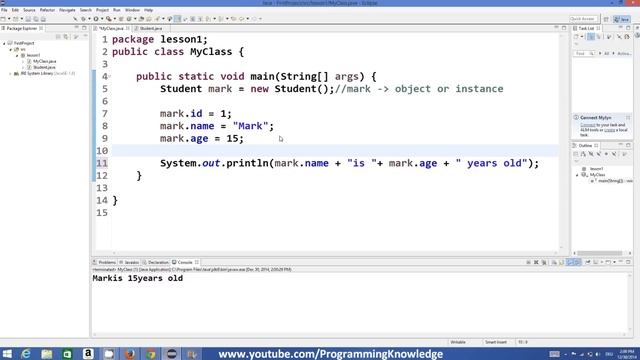This screenshot has width=640, height=360.
Task: Click Remove Launch icon in Console toolbar
Action: (x=536, y=262)
